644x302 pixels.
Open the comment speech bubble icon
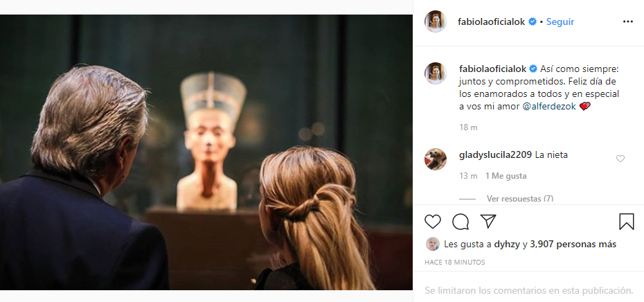pyautogui.click(x=460, y=222)
